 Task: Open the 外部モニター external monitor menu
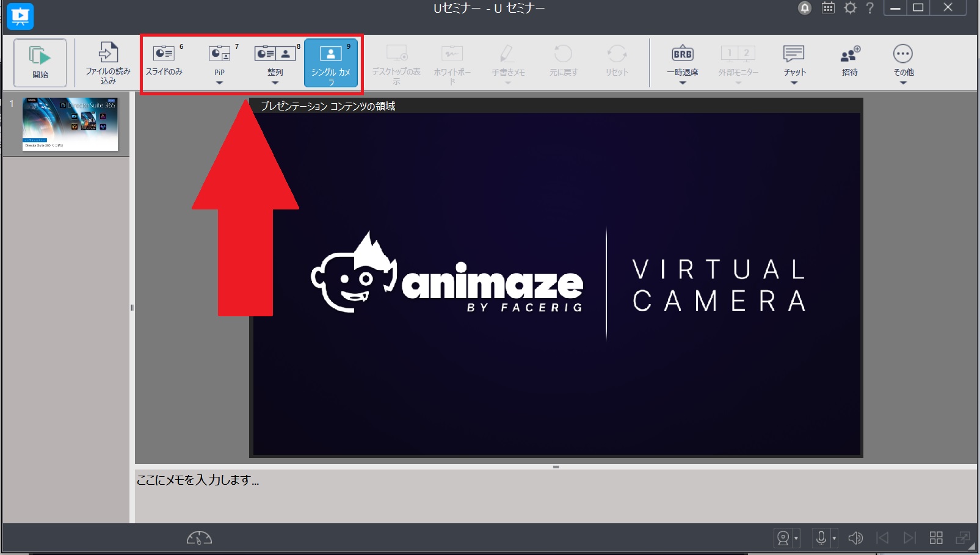click(x=738, y=62)
